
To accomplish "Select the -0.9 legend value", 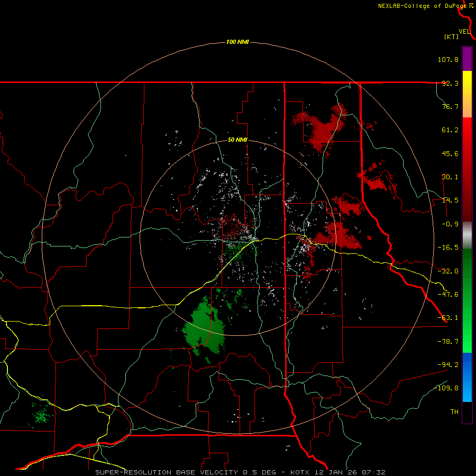I will (x=450, y=224).
